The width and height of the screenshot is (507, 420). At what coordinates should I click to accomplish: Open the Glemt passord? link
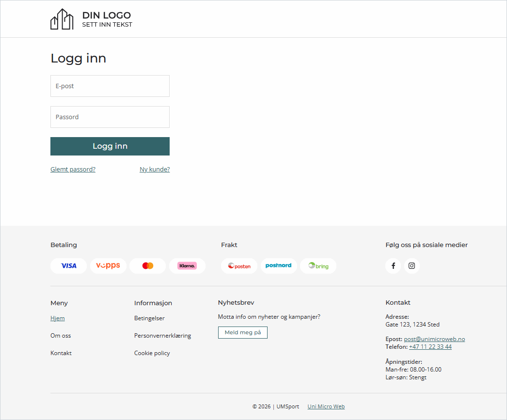[x=73, y=170]
